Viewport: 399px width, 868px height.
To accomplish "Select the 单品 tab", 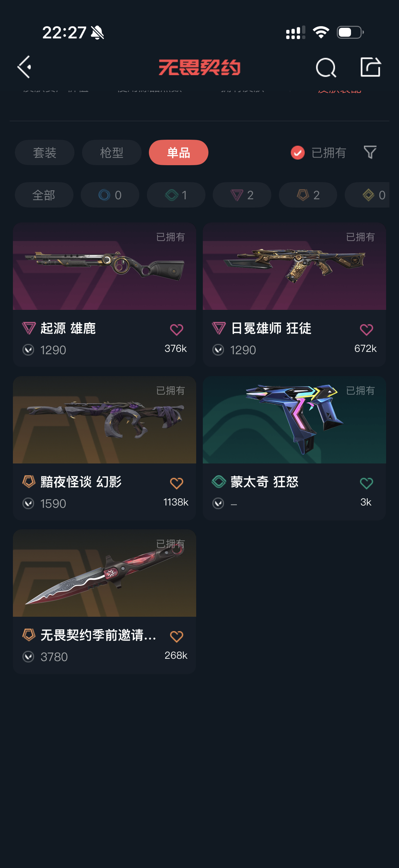I will click(x=178, y=152).
